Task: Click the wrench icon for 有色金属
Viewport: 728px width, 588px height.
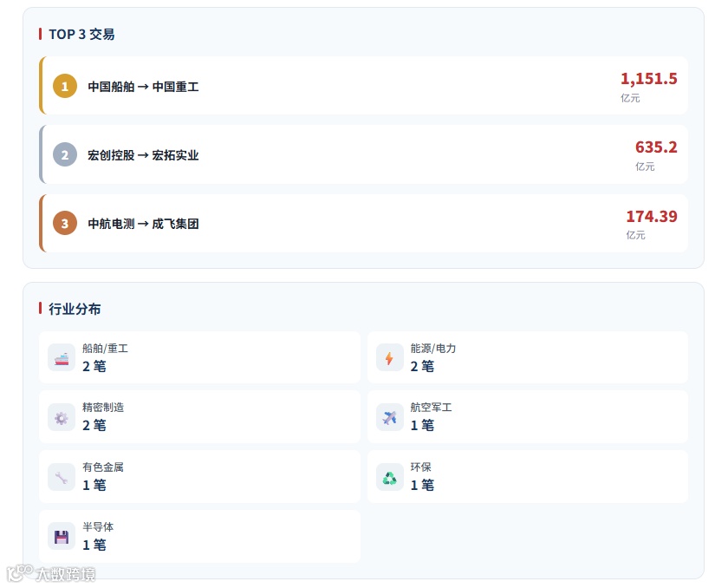Action: (62, 477)
